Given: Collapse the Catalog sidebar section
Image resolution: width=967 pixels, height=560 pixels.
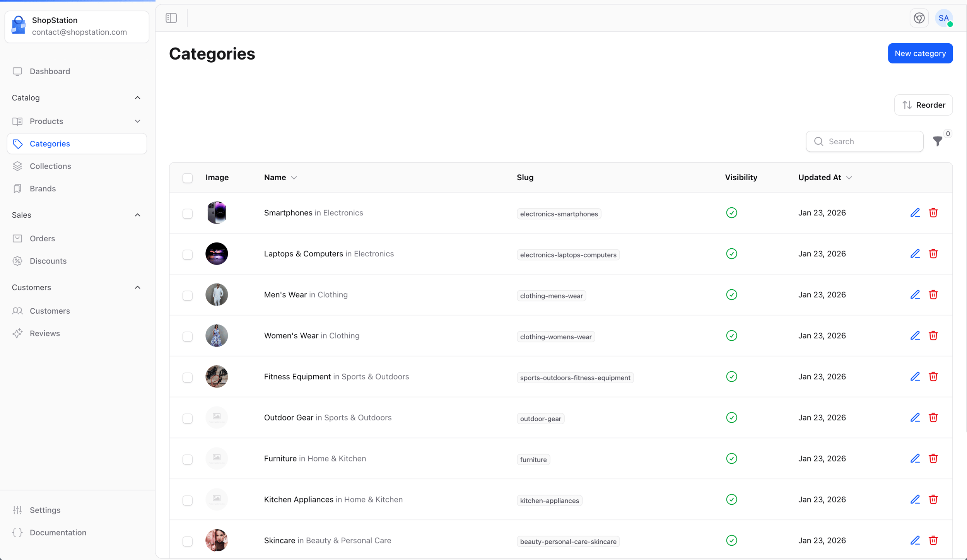Looking at the screenshot, I should [x=137, y=98].
